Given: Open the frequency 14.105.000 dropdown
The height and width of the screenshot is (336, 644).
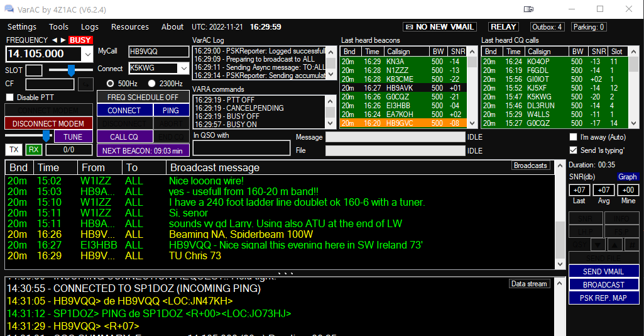Looking at the screenshot, I should point(87,54).
